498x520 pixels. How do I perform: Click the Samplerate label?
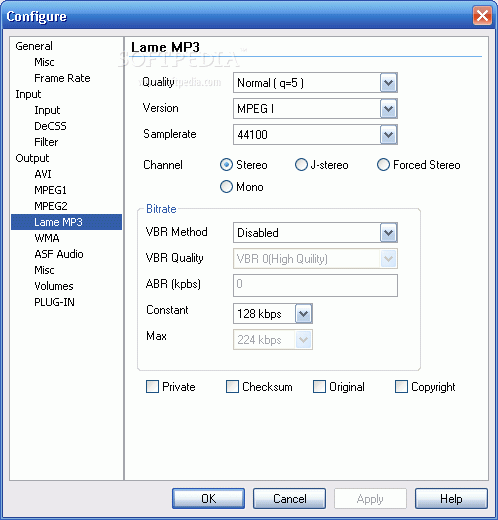pos(170,134)
